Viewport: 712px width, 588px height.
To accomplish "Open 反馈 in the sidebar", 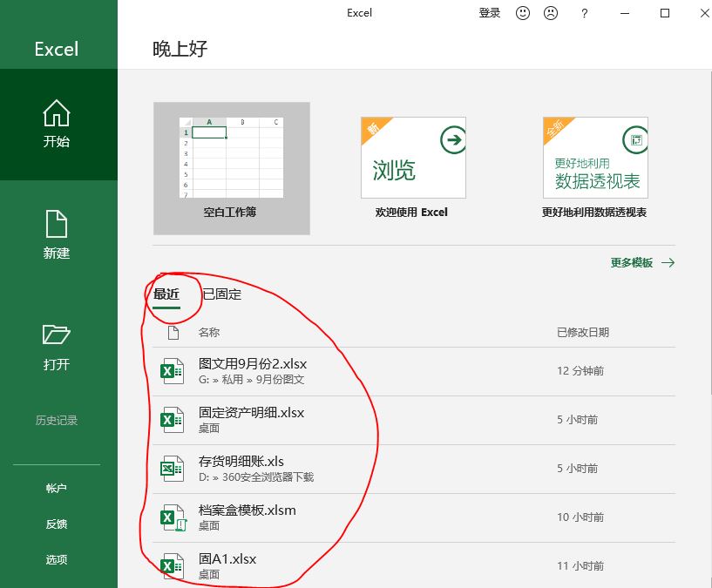I will (57, 524).
